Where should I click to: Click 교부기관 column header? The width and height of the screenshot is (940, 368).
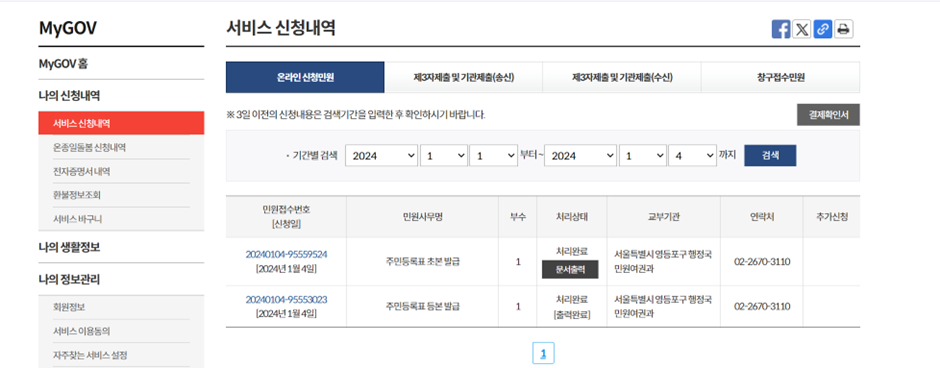coord(663,217)
